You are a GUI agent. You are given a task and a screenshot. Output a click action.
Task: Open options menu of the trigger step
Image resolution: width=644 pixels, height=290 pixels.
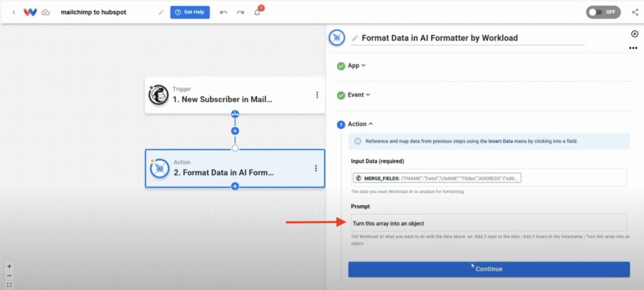click(x=317, y=95)
